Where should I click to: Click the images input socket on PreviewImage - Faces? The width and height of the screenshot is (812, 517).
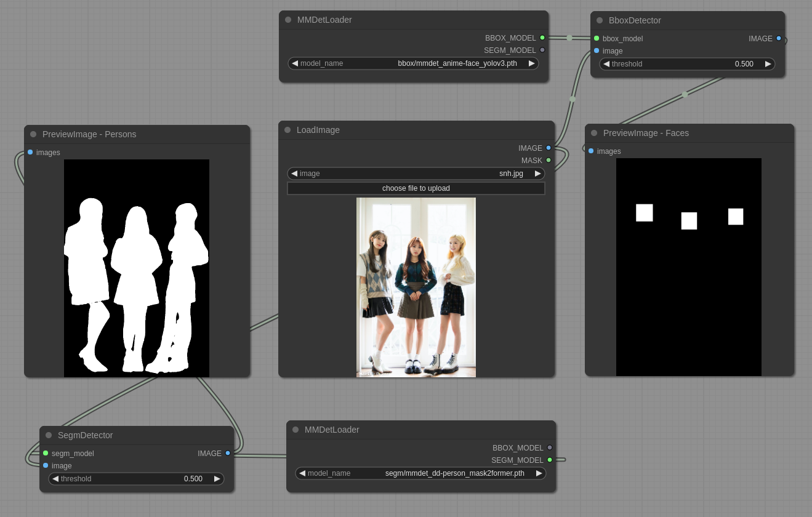(591, 151)
